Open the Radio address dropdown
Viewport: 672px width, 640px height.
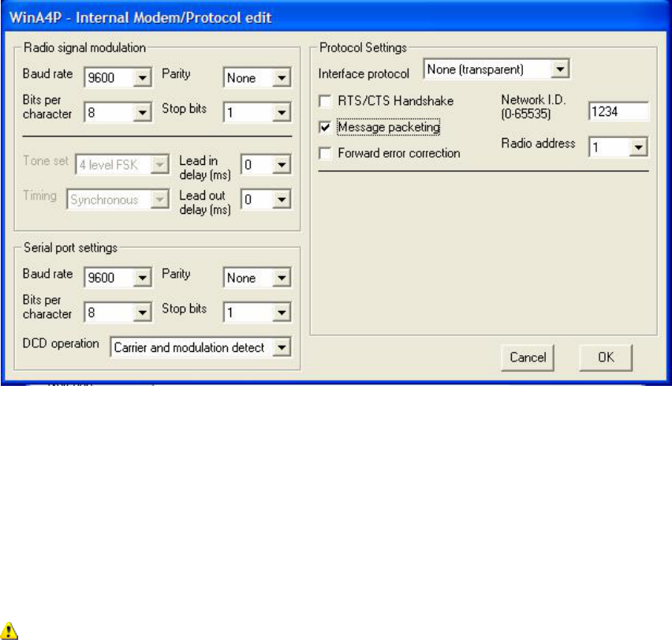(x=618, y=147)
